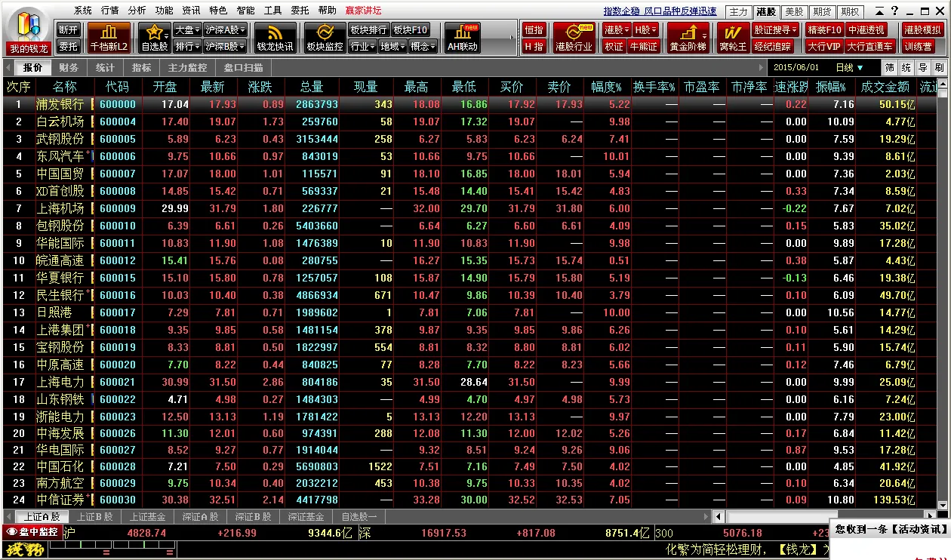Expand the 大盘 dropdown

(x=187, y=29)
